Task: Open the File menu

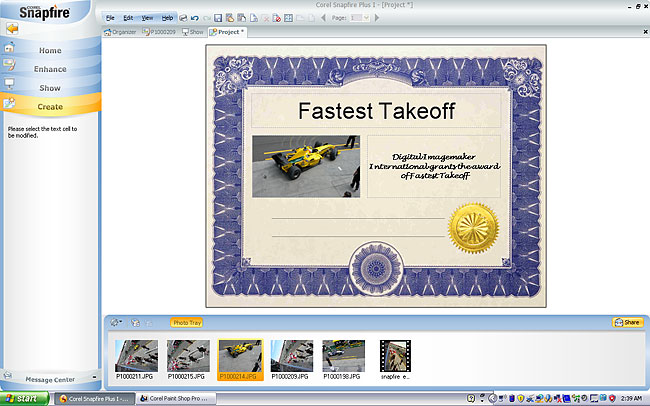Action: (110, 18)
